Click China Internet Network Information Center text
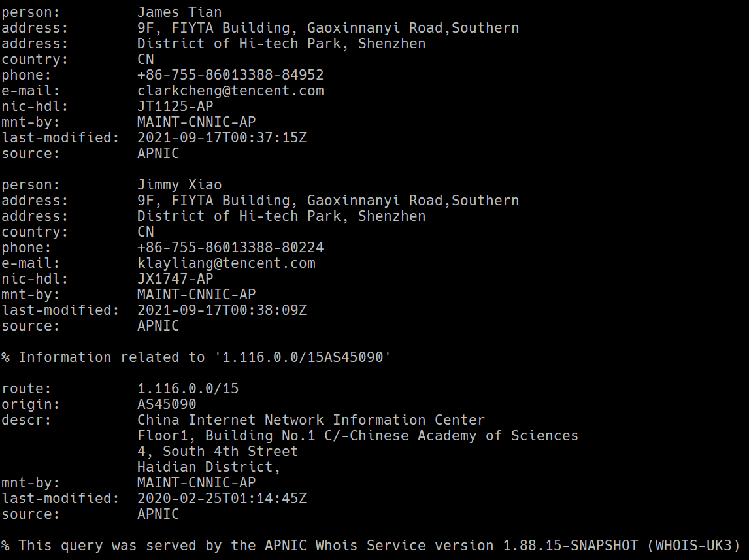This screenshot has width=749, height=560. (311, 420)
